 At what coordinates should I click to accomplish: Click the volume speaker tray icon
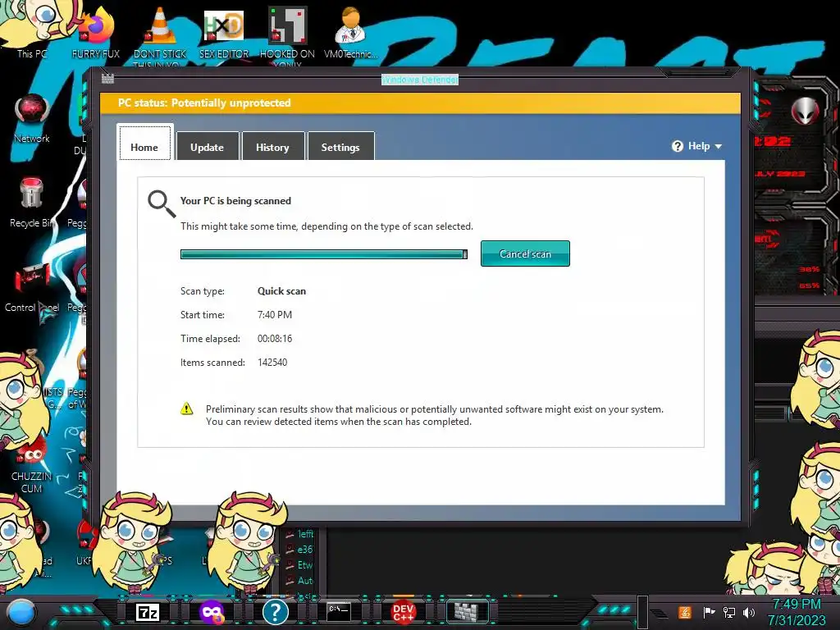click(749, 612)
